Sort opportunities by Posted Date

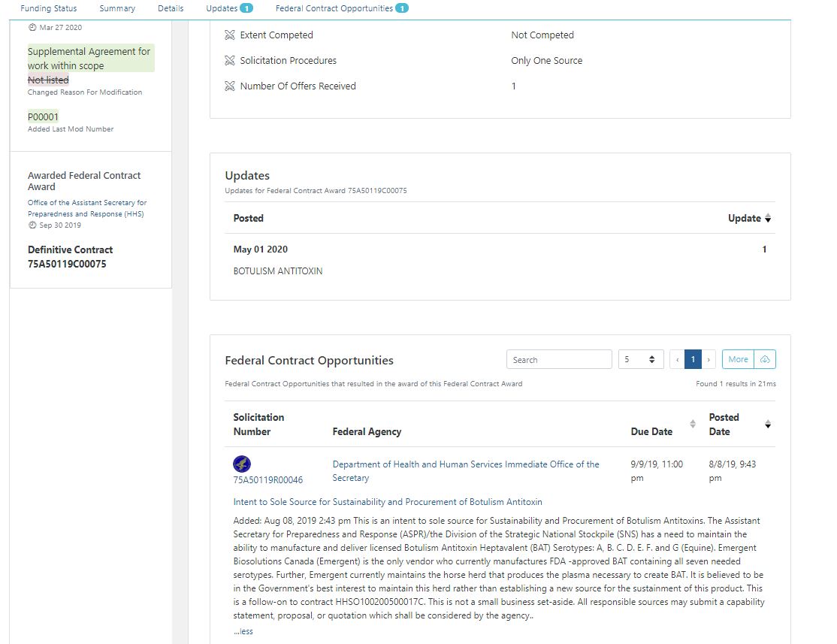(x=767, y=425)
